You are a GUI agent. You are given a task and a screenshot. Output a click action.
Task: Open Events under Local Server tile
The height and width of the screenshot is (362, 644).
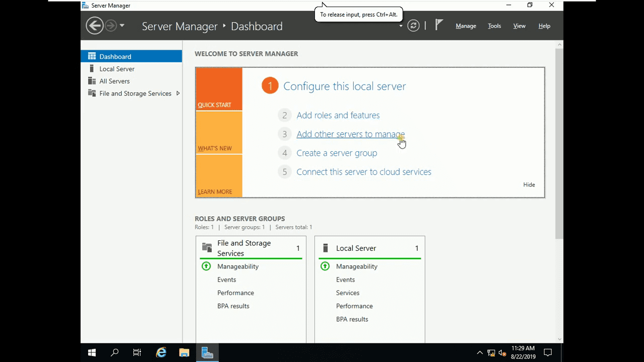(x=345, y=280)
